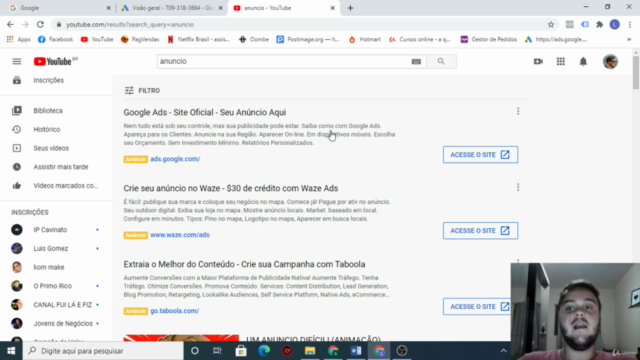Open the YouTube bookmark
This screenshot has height=360, width=640.
tap(97, 40)
